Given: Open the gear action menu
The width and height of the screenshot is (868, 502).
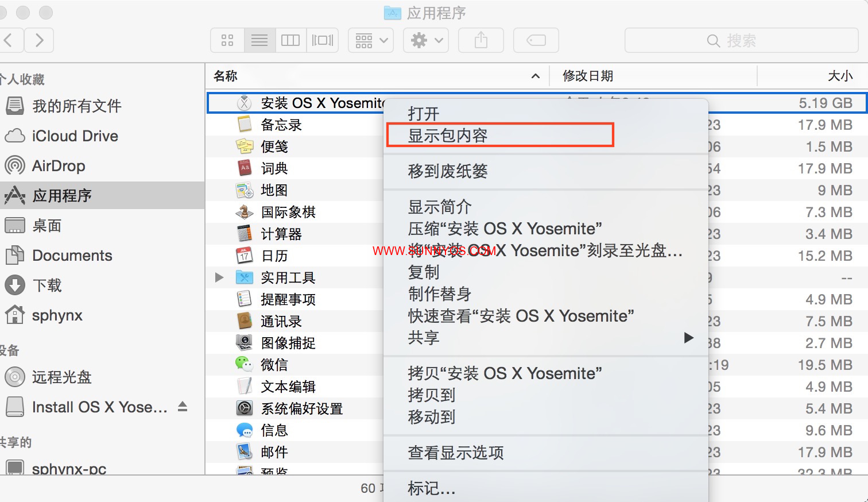Looking at the screenshot, I should 426,40.
